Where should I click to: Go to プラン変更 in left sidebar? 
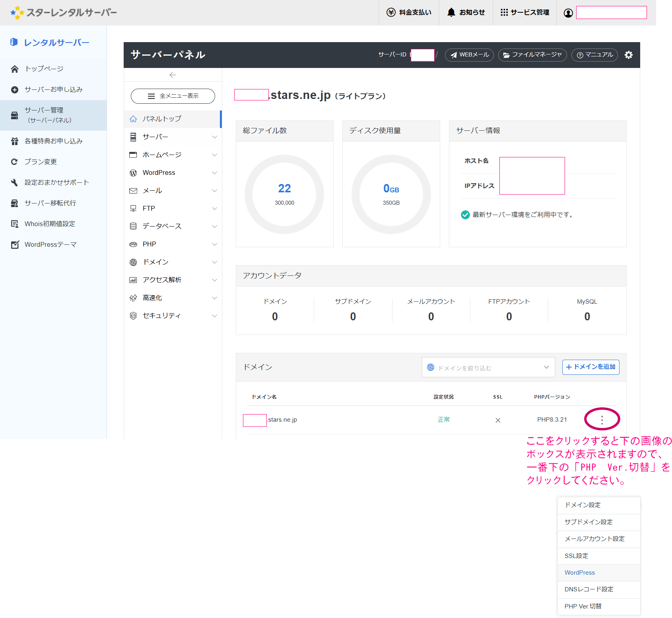click(x=41, y=162)
